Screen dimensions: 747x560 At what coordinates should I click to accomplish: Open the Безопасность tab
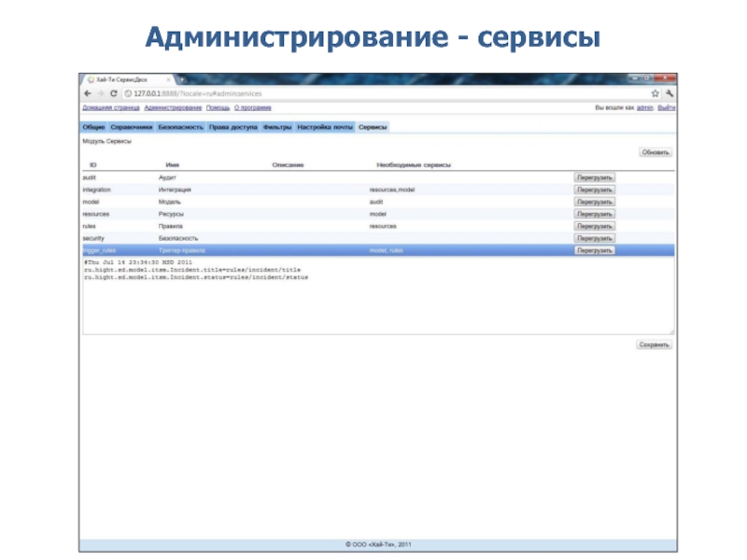pos(180,126)
